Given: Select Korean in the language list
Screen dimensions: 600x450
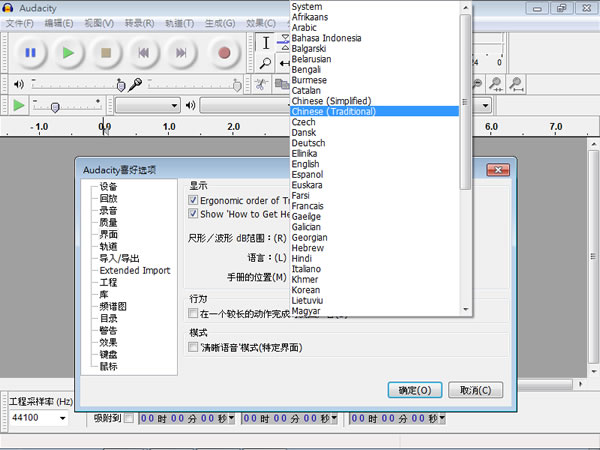Looking at the screenshot, I should [x=306, y=290].
